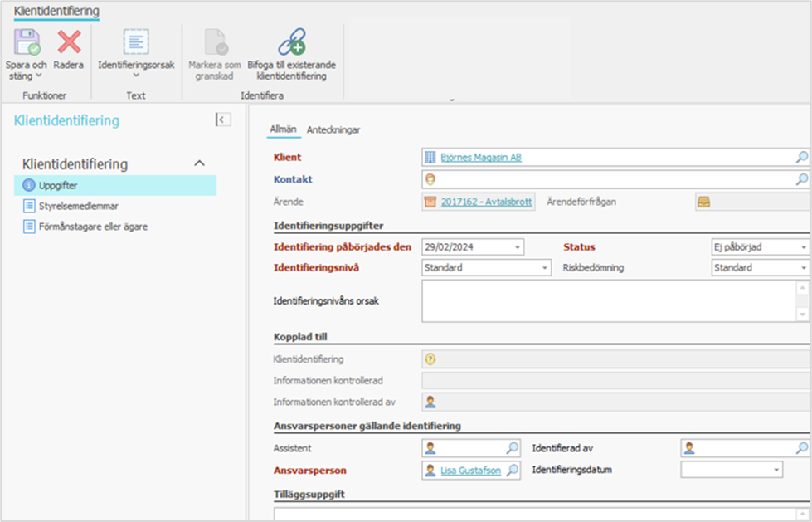The image size is (812, 522).
Task: Click the Spara och stäng save icon
Action: point(27,41)
